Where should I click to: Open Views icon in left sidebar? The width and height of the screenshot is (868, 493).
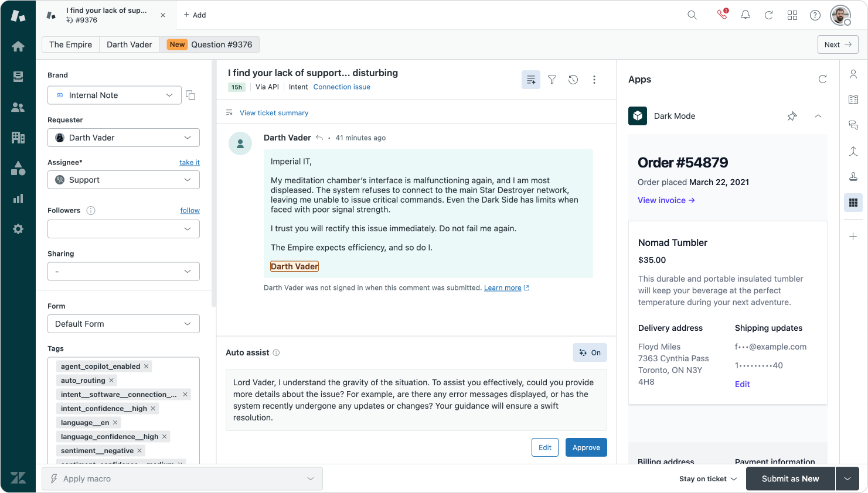18,77
